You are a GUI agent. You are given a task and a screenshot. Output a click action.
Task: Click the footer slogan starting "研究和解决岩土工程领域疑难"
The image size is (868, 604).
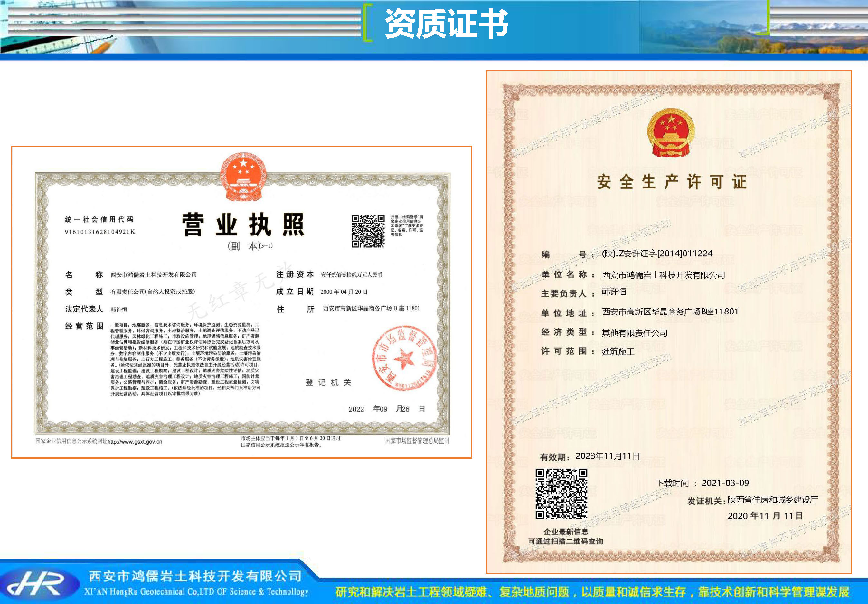click(x=592, y=592)
